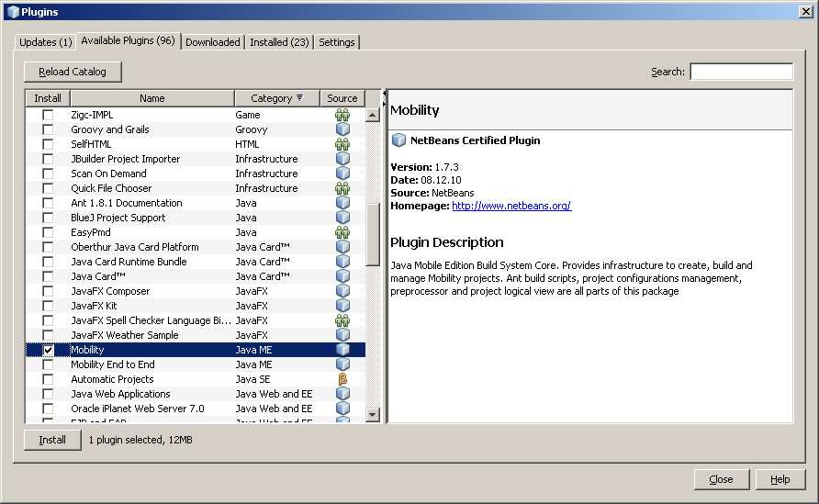
Task: Enable install for SelfHTML plugin
Action: pyautogui.click(x=48, y=144)
